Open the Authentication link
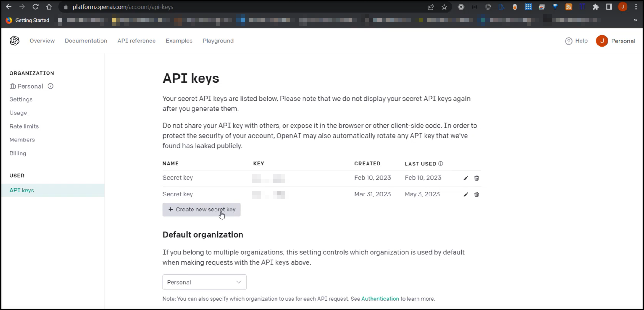644x310 pixels. coord(380,299)
